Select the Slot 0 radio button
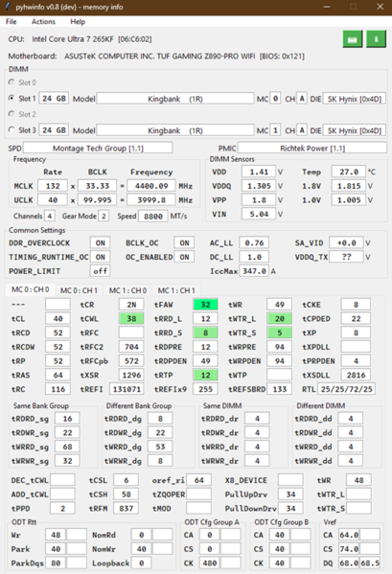Screen dimensions: 392x574 [12, 82]
